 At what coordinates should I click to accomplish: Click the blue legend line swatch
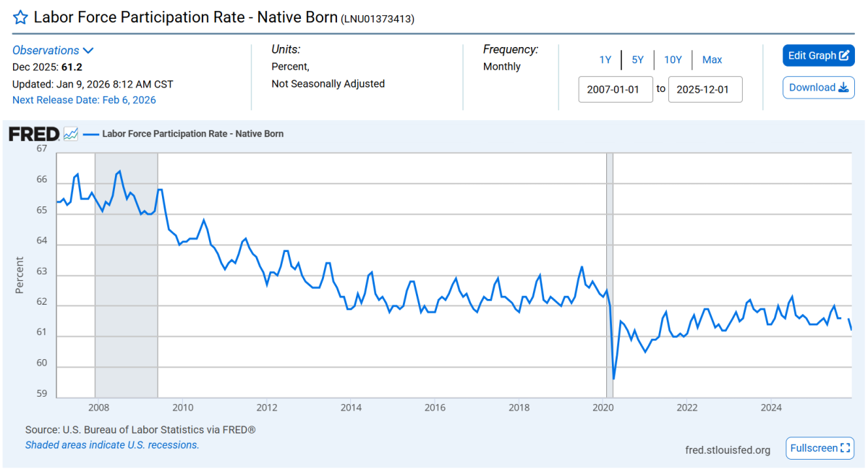click(90, 134)
